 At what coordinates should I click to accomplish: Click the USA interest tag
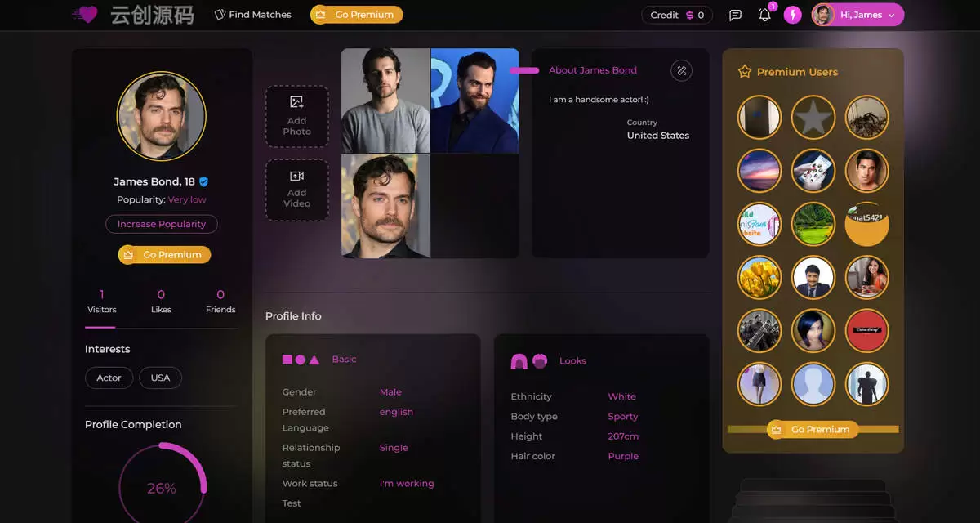pos(160,378)
